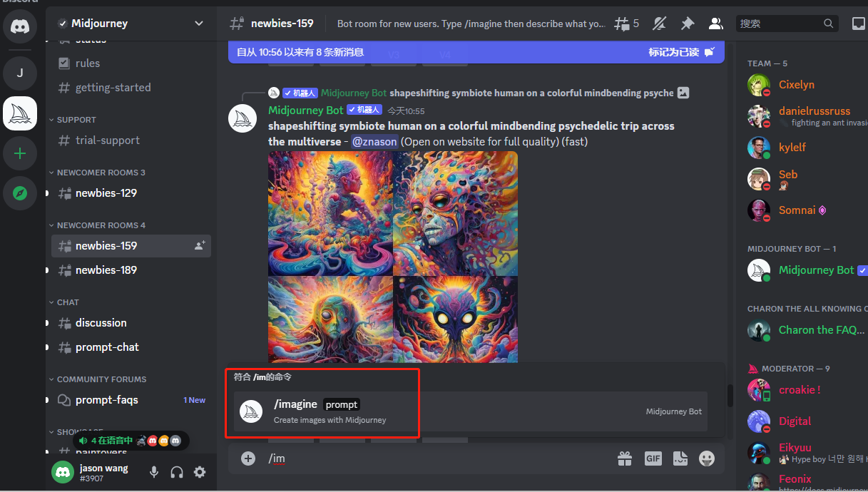868x492 pixels.
Task: Select the /imagine prompt command
Action: tap(471, 411)
